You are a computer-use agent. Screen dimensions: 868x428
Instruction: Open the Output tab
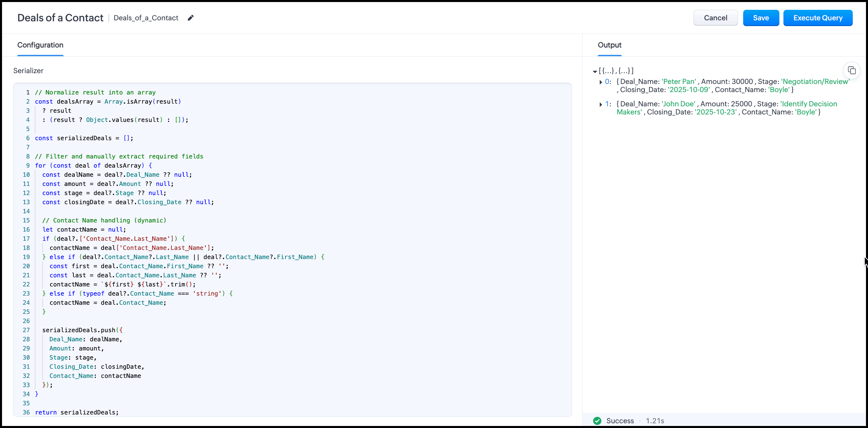[609, 45]
